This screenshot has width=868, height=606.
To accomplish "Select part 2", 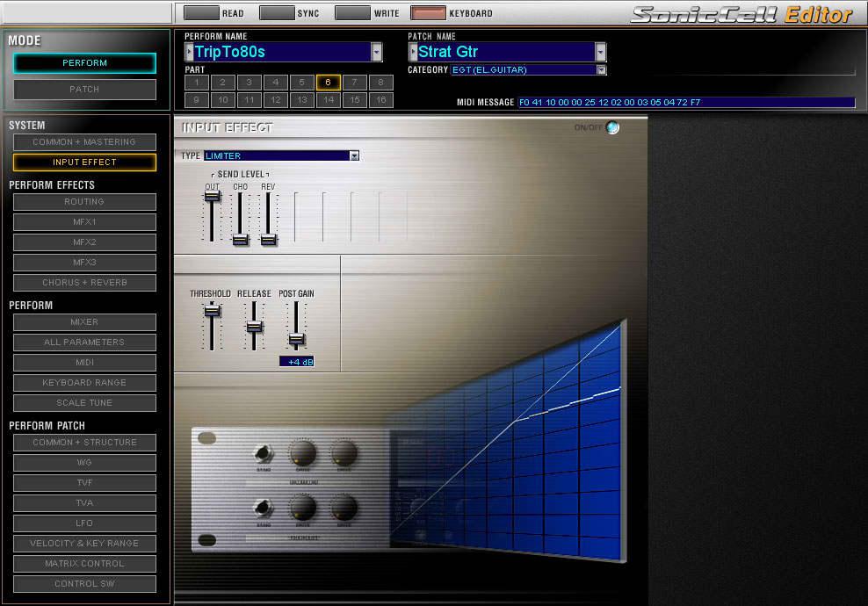I will tap(222, 83).
